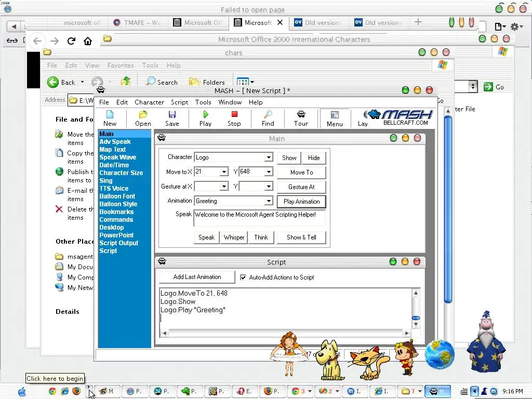This screenshot has height=399, width=532.
Task: Expand the Character dropdown showing Logo
Action: pos(269,157)
